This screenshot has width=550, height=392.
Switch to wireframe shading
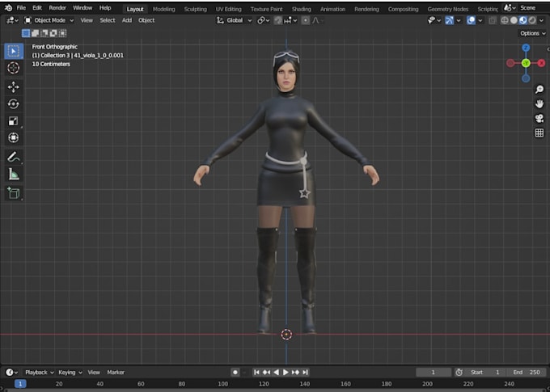point(505,20)
